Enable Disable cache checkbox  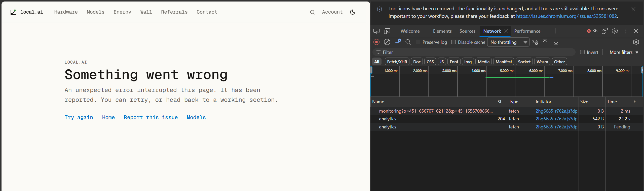(453, 42)
